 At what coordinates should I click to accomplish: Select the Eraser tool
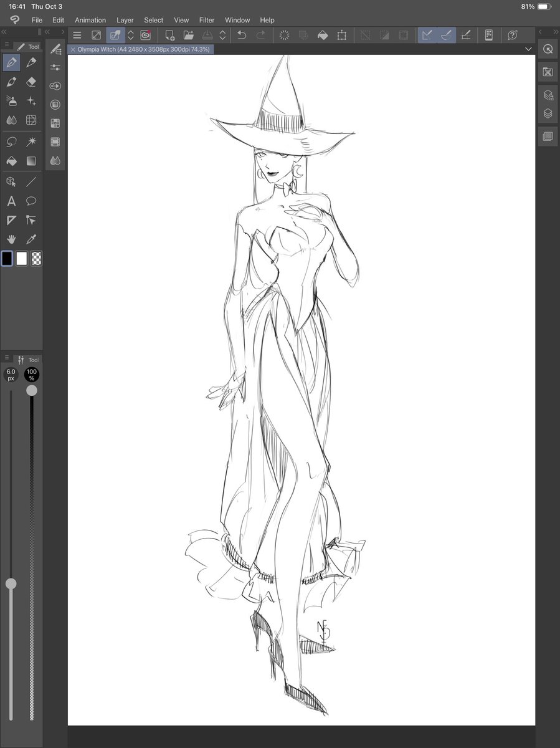[31, 82]
